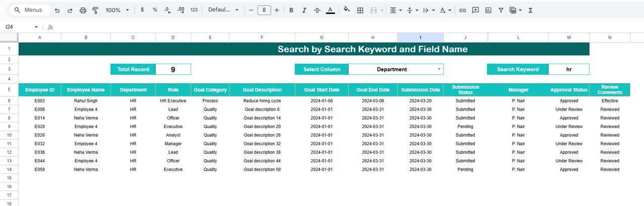The image size is (644, 206).
Task: Click the Search Keyword cell containing hr
Action: coord(569,69)
